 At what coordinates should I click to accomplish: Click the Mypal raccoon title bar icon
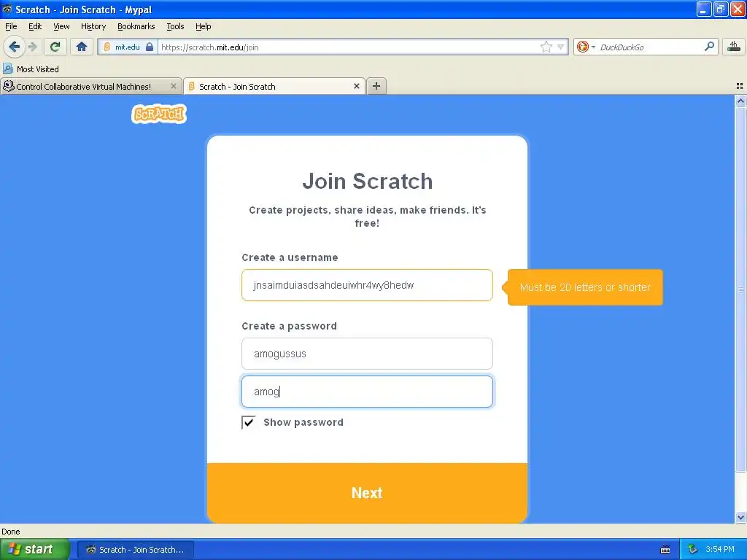tap(7, 9)
